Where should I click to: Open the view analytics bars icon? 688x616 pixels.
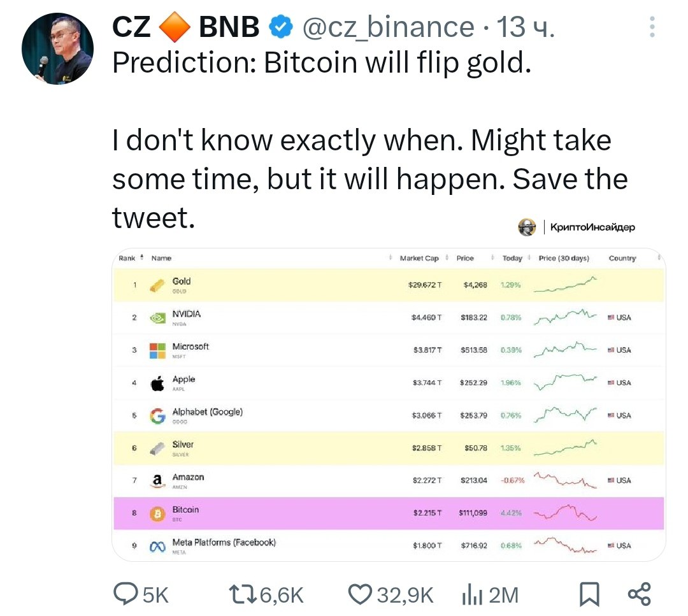(x=469, y=595)
